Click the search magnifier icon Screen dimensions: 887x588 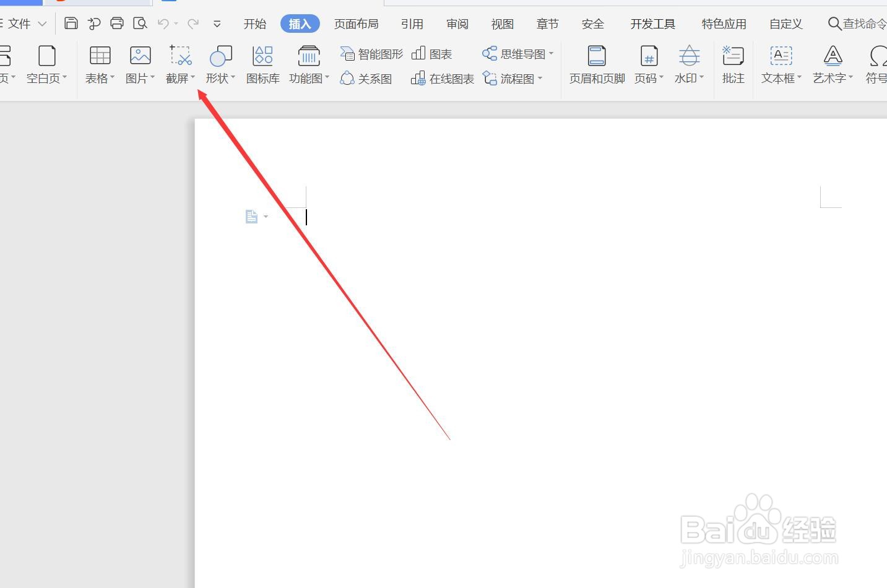(834, 24)
